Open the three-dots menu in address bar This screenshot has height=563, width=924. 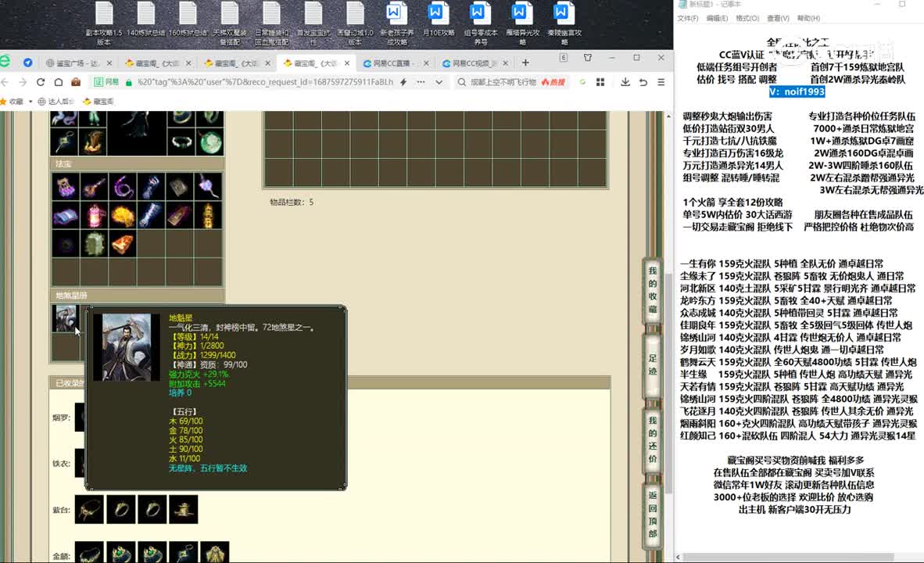coord(421,82)
